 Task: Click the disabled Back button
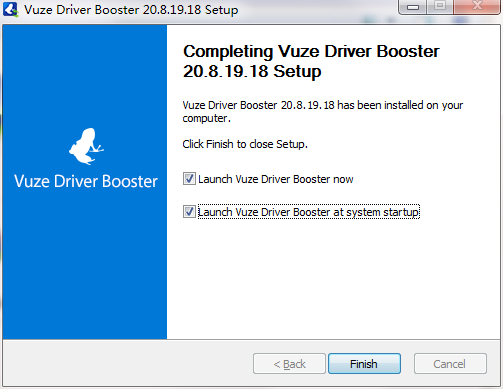289,364
